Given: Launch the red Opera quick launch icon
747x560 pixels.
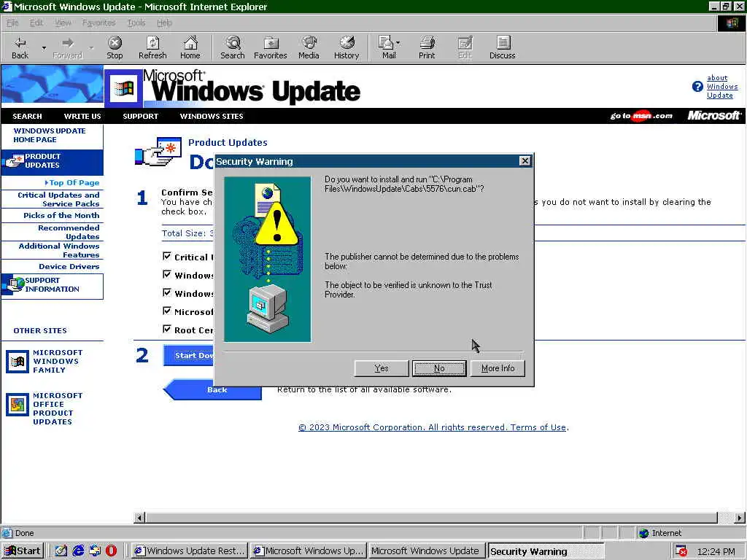Looking at the screenshot, I should coord(111,551).
